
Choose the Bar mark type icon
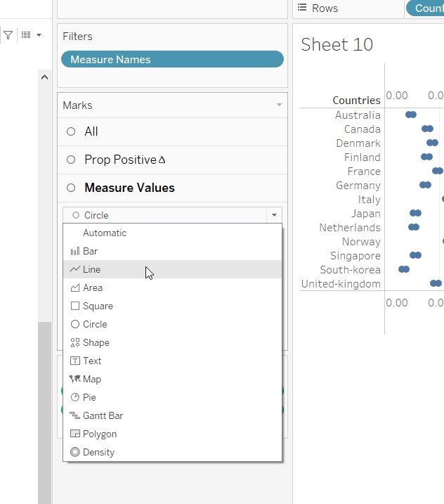74,251
